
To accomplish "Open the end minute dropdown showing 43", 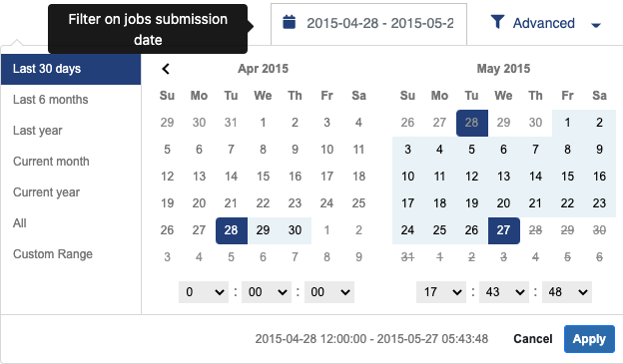I will [504, 292].
